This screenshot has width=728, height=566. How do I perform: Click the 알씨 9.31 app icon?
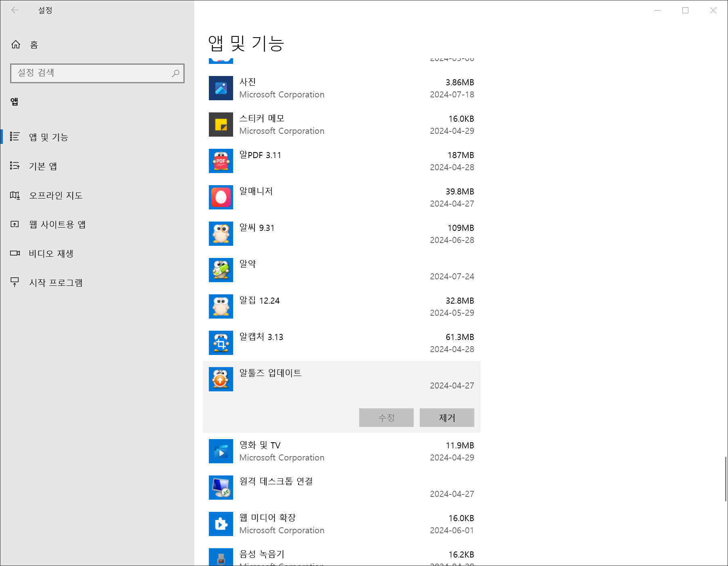(x=221, y=234)
